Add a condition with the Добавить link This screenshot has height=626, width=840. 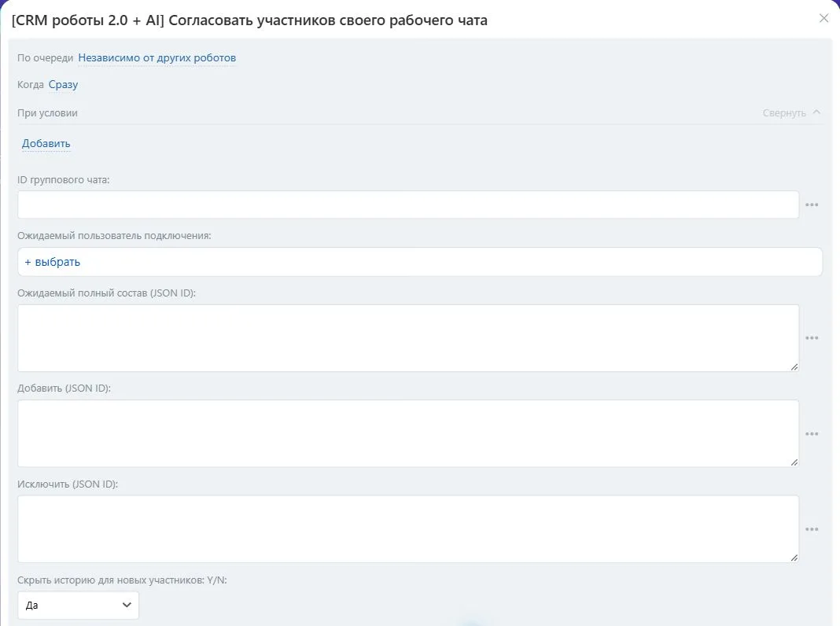click(x=46, y=143)
